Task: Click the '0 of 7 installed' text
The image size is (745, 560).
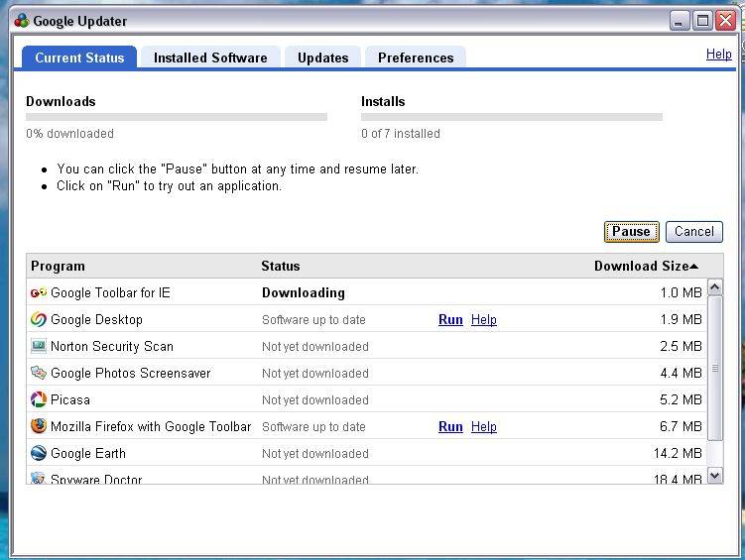Action: [x=401, y=134]
